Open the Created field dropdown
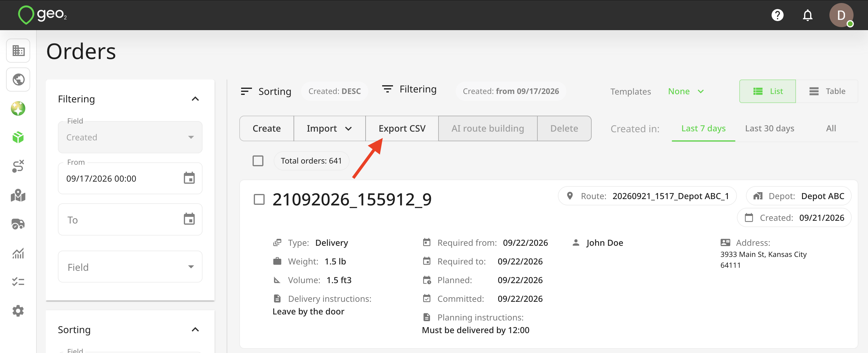The width and height of the screenshot is (868, 353). pyautogui.click(x=130, y=137)
